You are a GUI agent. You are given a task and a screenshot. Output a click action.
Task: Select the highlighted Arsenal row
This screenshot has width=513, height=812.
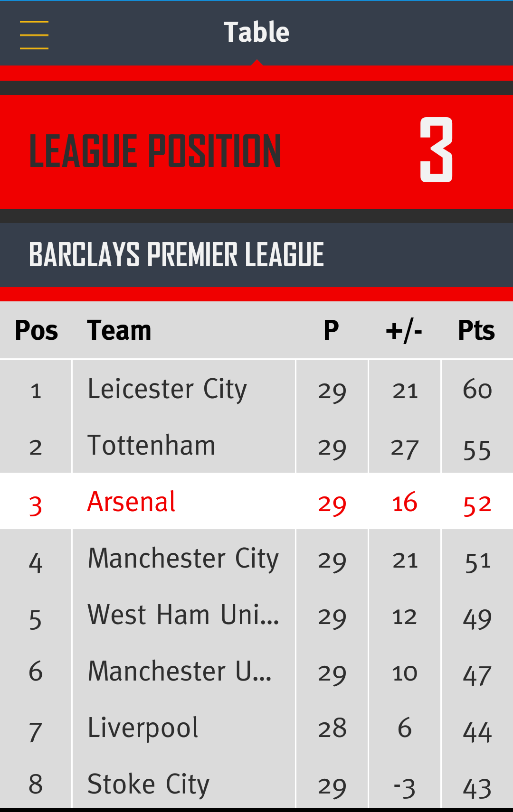256,501
